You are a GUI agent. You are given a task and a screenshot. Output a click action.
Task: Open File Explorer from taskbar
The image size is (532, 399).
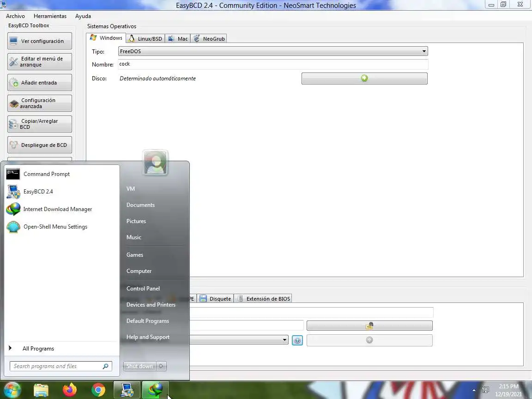(41, 390)
